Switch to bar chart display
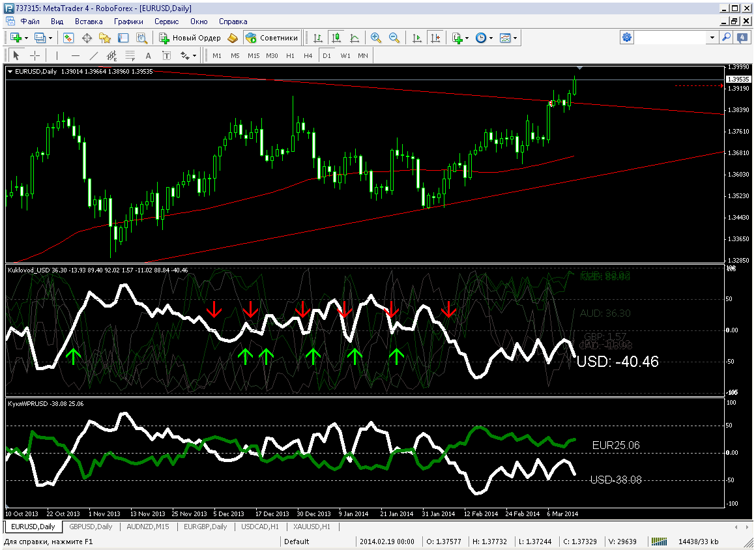Screen dimensions: 756x550 pyautogui.click(x=318, y=38)
